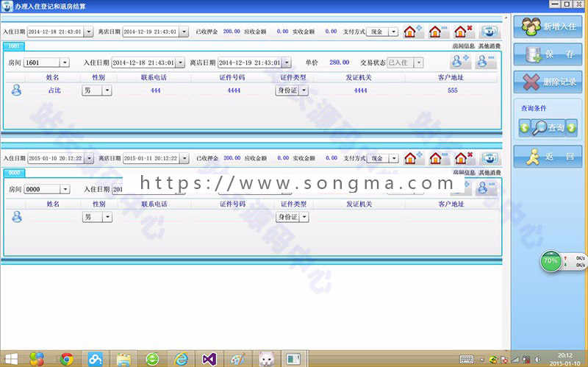Open 证件类型 dropdown for guest 占比
Viewport: 588px width, 367px height.
[x=304, y=90]
